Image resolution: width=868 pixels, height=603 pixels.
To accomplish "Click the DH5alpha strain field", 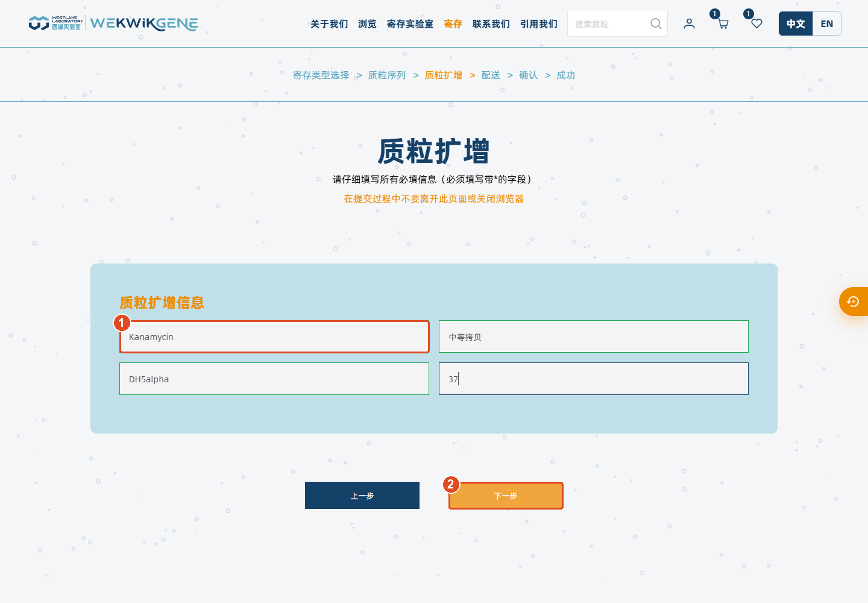I will (x=274, y=379).
